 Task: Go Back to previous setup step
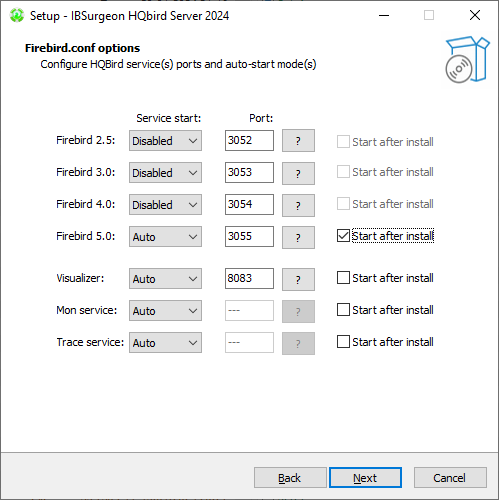tap(290, 478)
